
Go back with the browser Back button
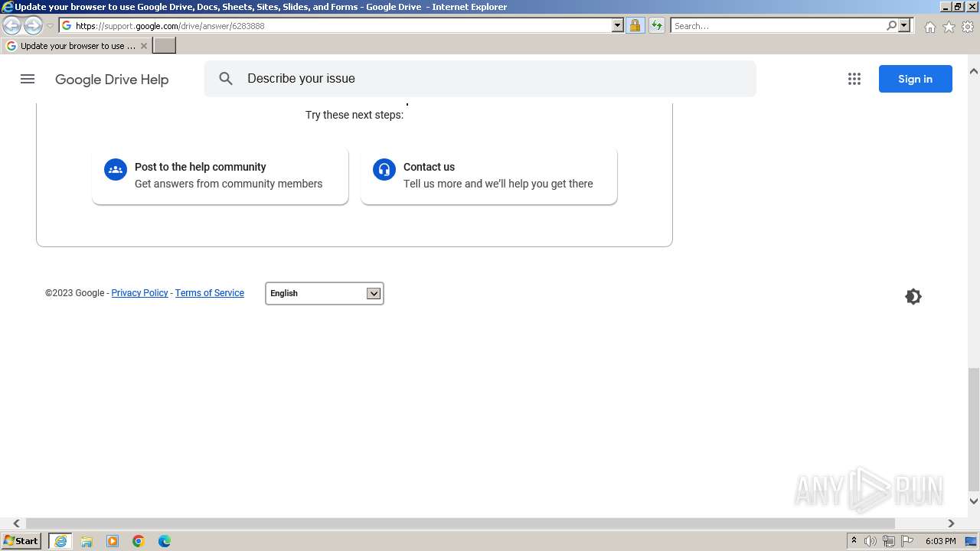pyautogui.click(x=12, y=26)
